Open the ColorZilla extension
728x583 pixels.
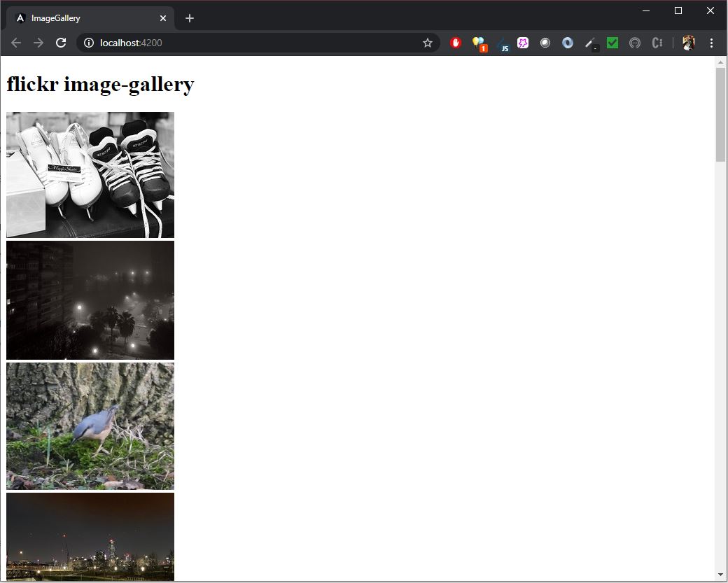coord(635,43)
